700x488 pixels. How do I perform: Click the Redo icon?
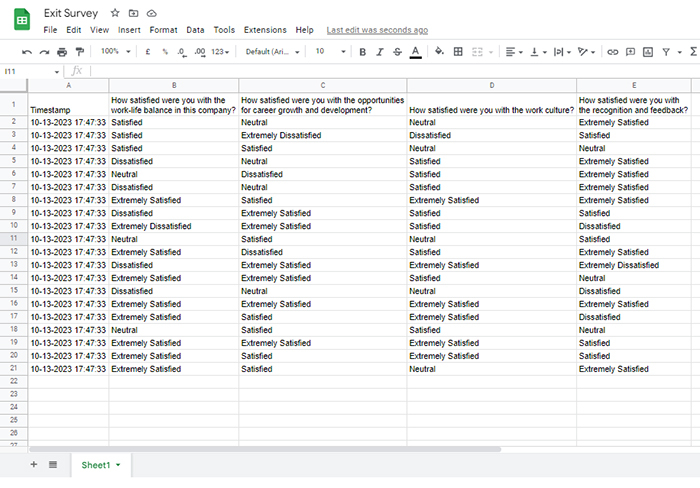pos(44,52)
